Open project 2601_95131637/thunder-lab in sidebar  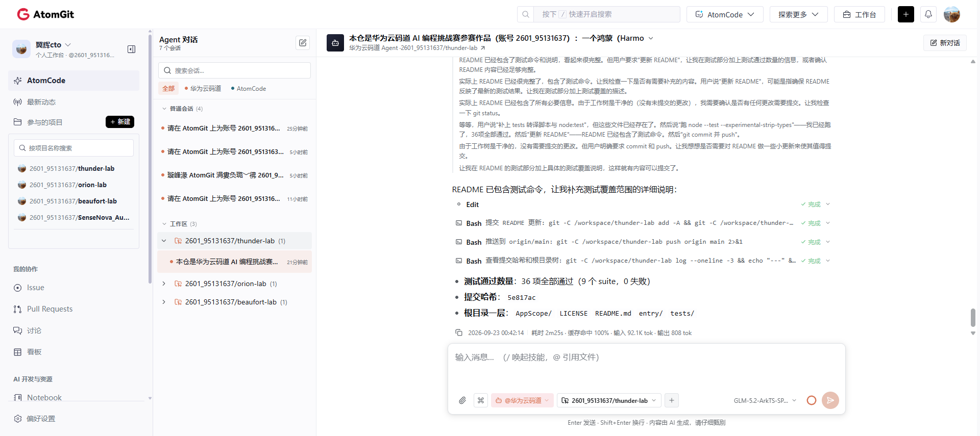coord(72,168)
